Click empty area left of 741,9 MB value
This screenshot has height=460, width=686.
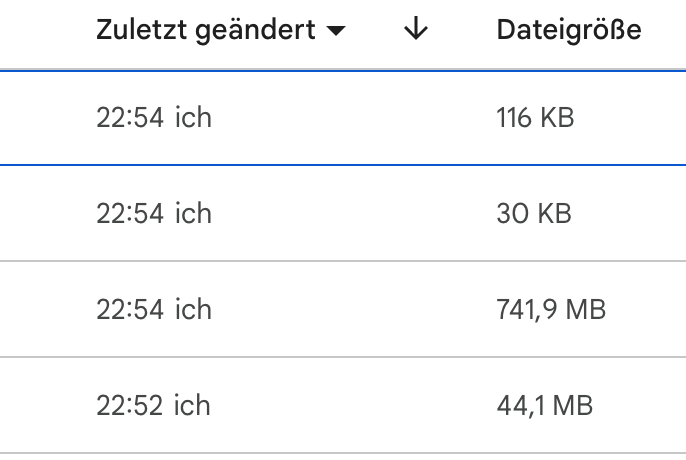(350, 310)
